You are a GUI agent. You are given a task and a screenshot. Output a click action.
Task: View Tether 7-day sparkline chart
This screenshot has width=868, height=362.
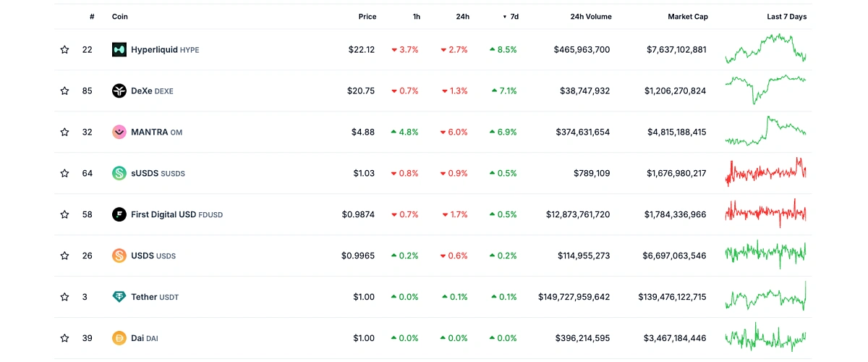pos(765,295)
